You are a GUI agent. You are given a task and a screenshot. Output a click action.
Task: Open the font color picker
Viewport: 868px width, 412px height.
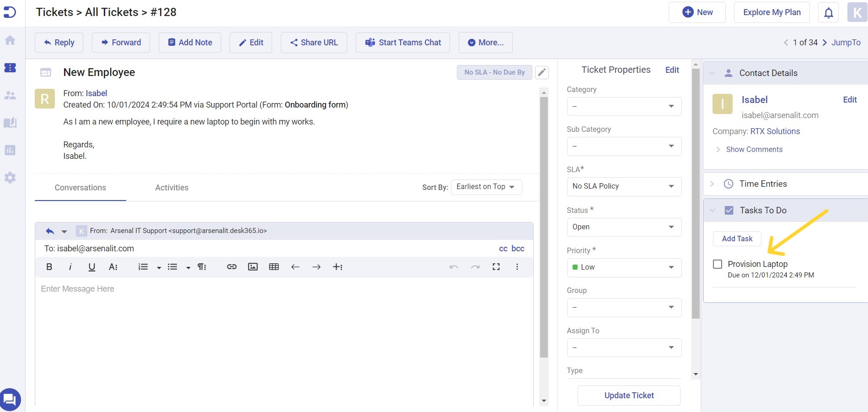113,266
